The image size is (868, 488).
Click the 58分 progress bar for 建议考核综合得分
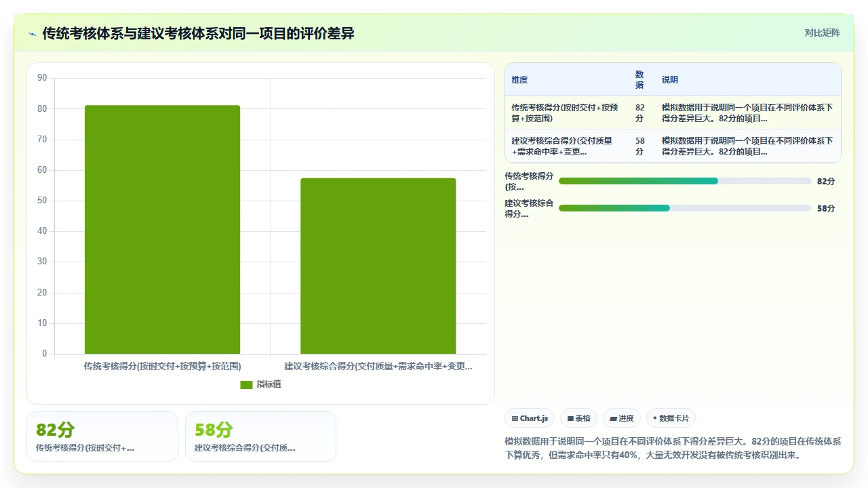coord(685,208)
